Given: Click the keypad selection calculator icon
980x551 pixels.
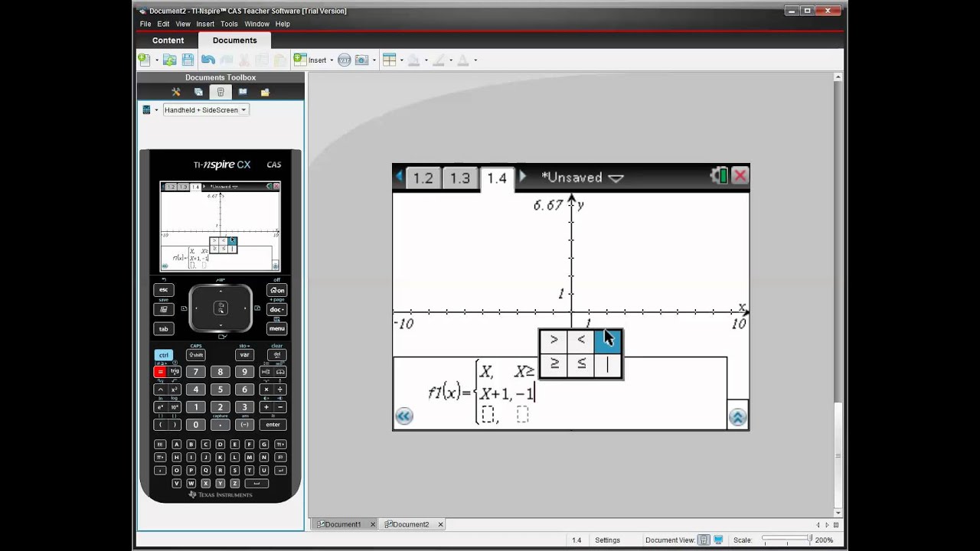Looking at the screenshot, I should point(146,109).
